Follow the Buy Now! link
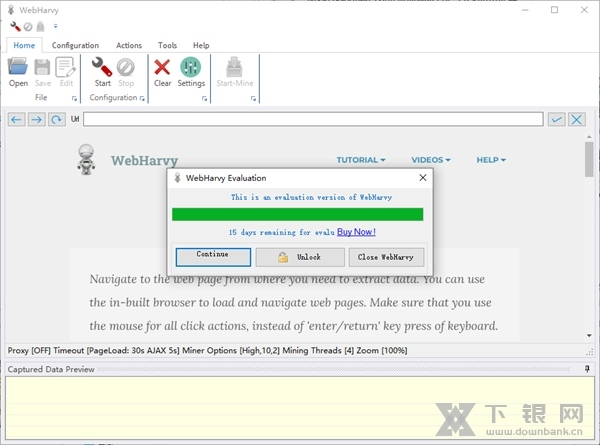600x445 pixels. (x=356, y=232)
